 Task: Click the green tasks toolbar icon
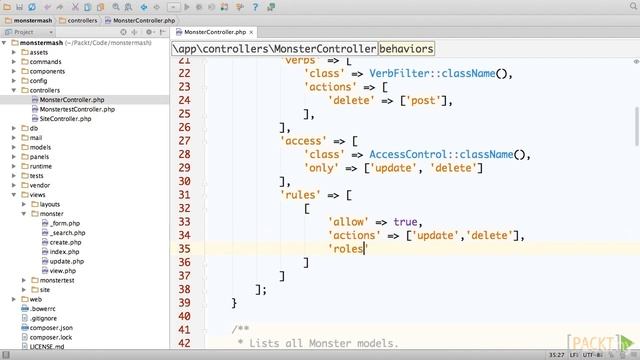pyautogui.click(x=271, y=7)
